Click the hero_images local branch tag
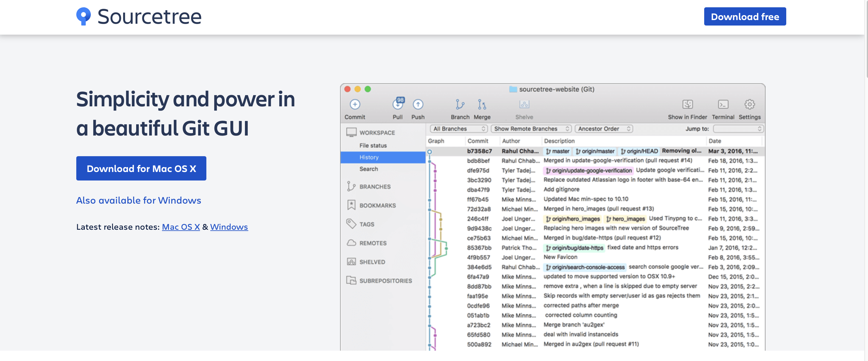 625,219
